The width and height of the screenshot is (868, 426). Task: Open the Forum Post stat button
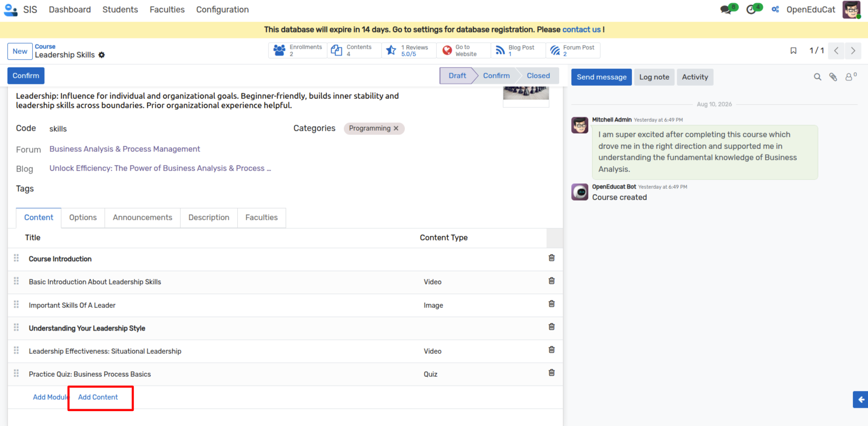tap(573, 50)
